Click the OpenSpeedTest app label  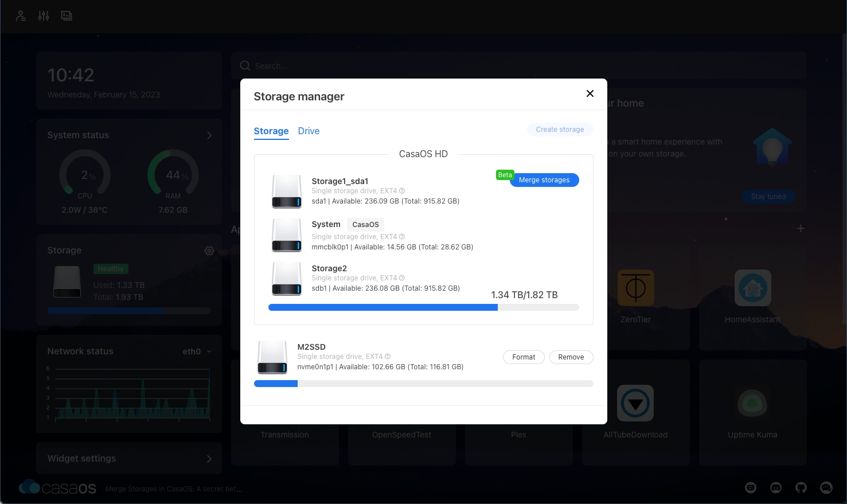coord(401,435)
